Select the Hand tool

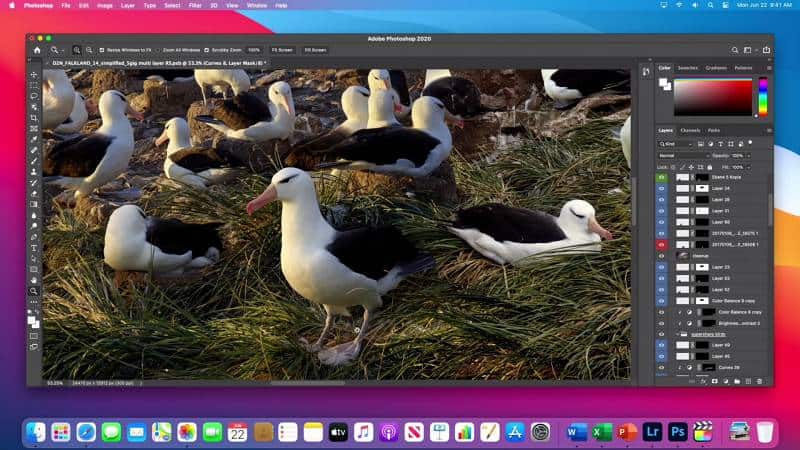click(x=34, y=280)
